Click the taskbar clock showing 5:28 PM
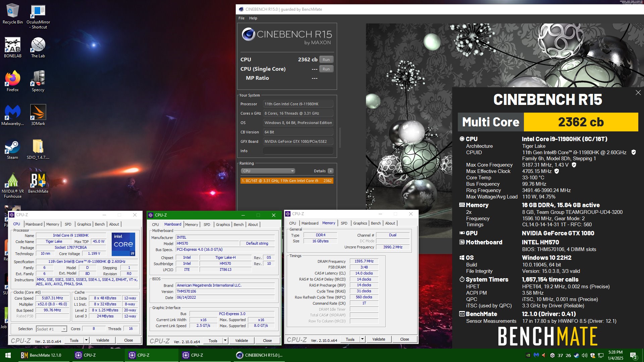The width and height of the screenshot is (644, 362). click(x=615, y=355)
